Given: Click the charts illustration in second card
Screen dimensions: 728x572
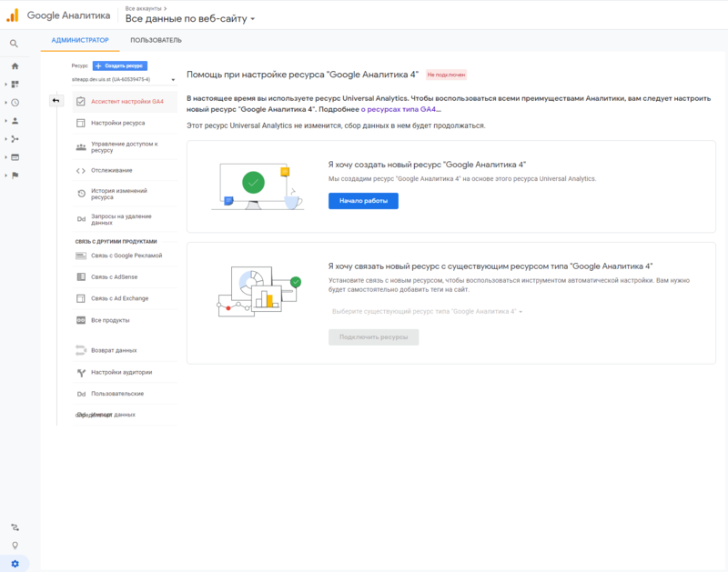Looking at the screenshot, I should pyautogui.click(x=259, y=291).
